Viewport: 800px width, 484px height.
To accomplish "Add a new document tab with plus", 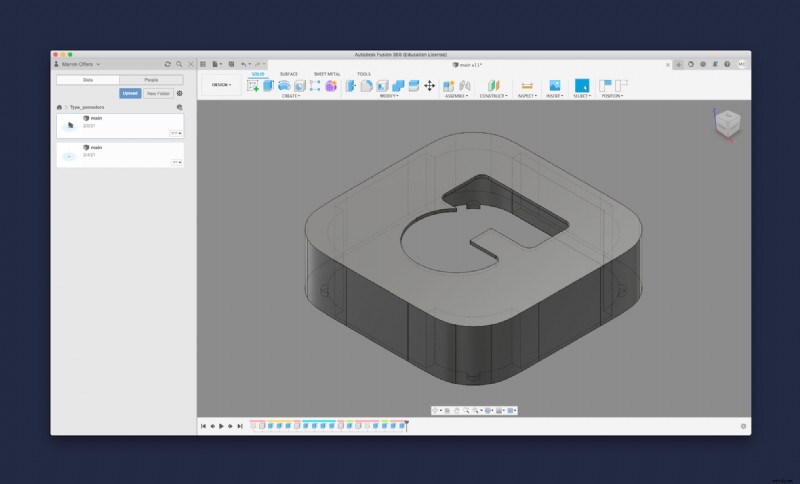I will [x=679, y=64].
